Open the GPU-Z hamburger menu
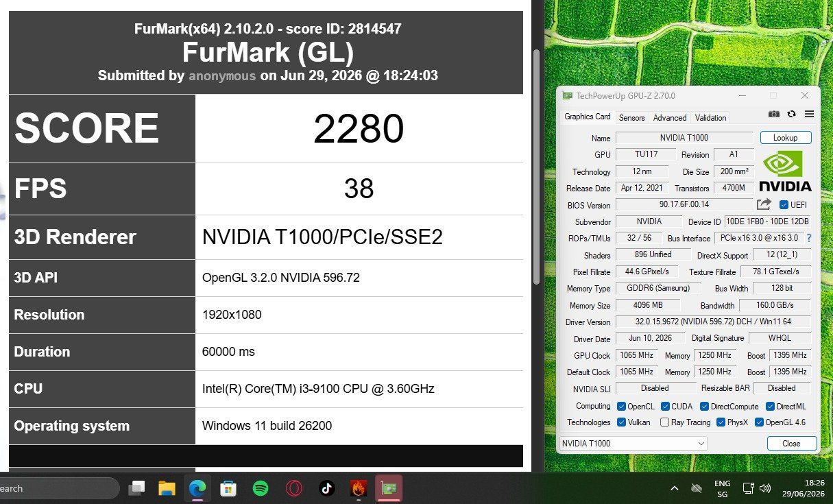This screenshot has height=504, width=833. 809,114
